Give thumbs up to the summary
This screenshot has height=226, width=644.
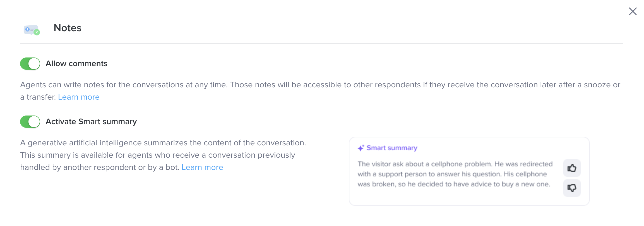572,168
